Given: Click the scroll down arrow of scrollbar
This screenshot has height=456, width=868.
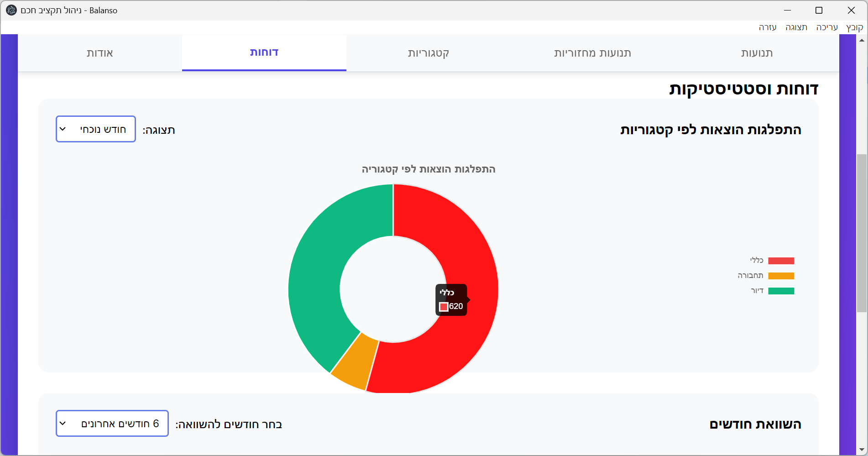Looking at the screenshot, I should click(x=862, y=450).
